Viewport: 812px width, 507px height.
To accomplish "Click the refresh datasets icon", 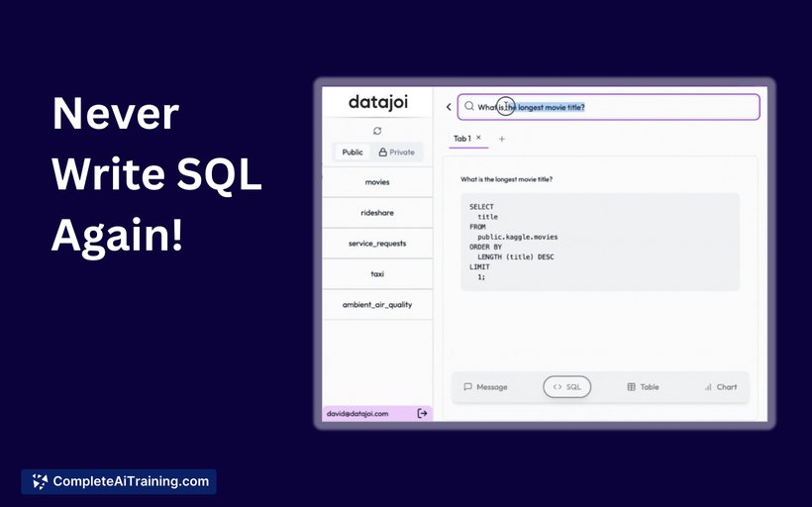I will click(x=377, y=131).
